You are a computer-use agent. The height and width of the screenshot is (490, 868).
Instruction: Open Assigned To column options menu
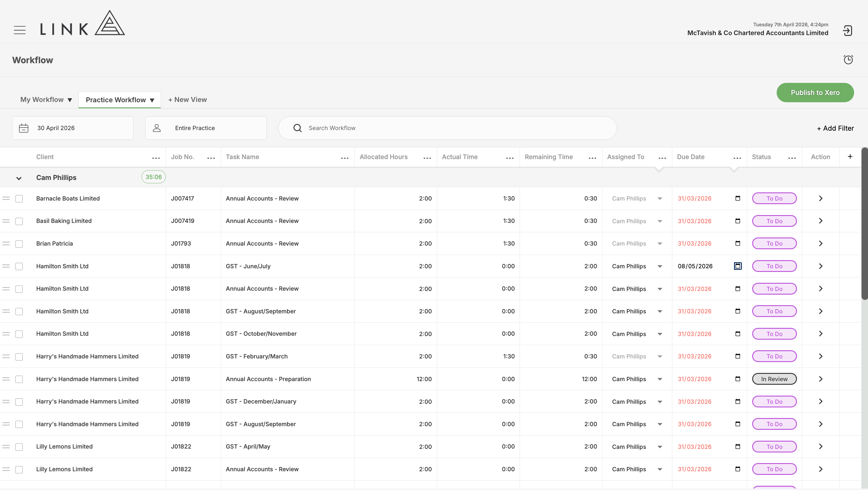pos(662,158)
